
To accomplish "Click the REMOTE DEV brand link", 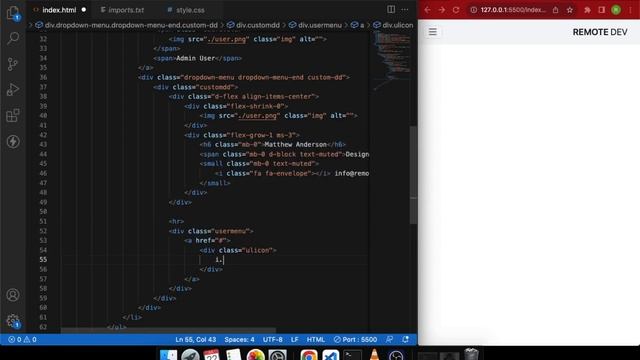I will 600,32.
